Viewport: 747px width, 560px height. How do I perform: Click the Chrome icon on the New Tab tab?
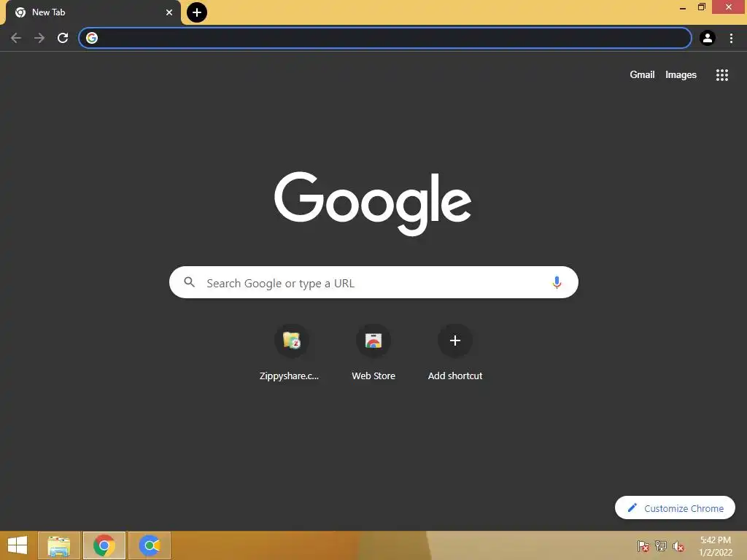(20, 12)
